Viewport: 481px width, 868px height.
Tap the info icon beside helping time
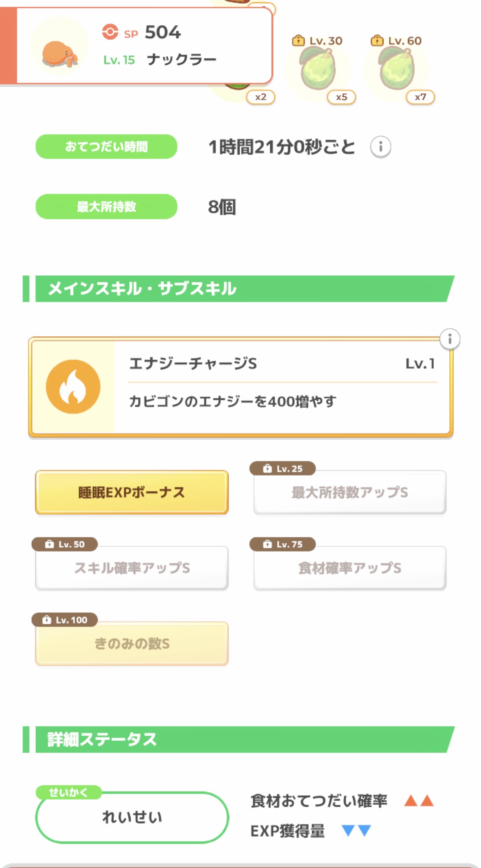[380, 147]
